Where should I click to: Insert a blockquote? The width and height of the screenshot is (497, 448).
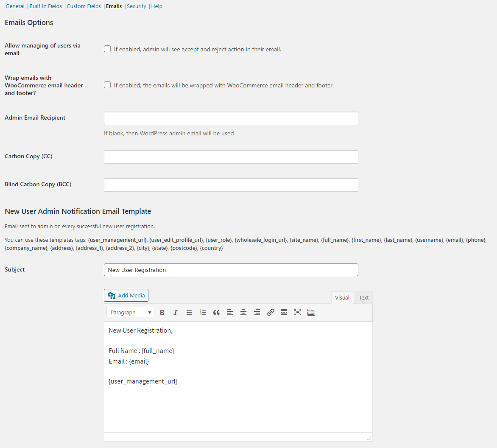pos(216,312)
